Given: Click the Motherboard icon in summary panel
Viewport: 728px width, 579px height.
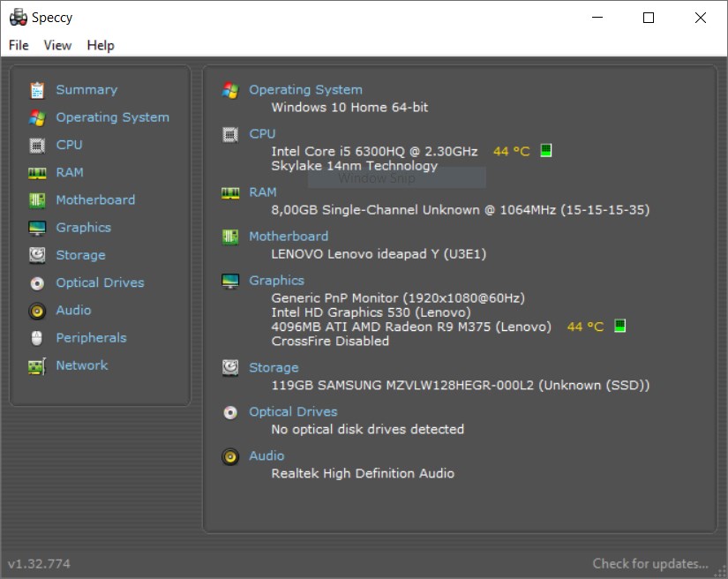Looking at the screenshot, I should [230, 237].
